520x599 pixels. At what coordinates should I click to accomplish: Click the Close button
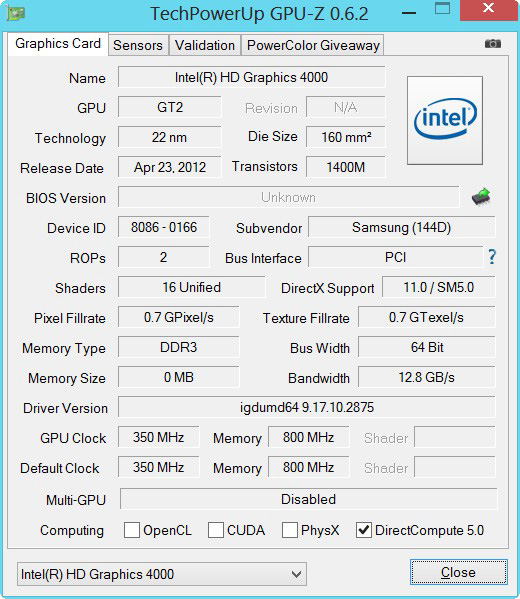point(459,572)
